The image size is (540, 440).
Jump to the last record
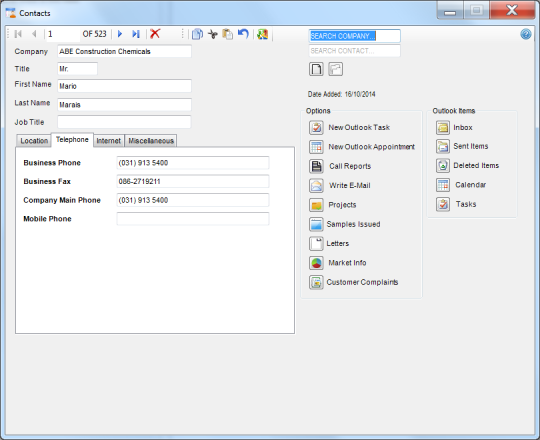point(136,34)
